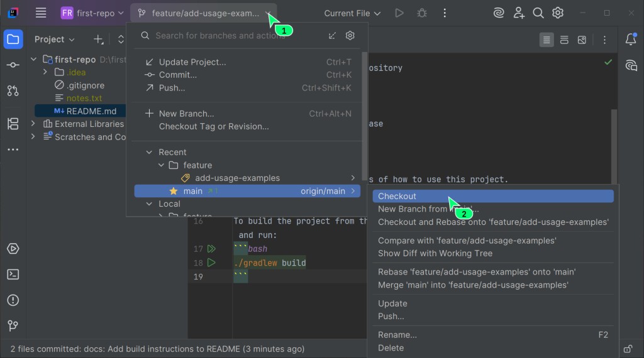The image size is (644, 358).
Task: Click fetch icon in branches popup
Action: pos(332,36)
